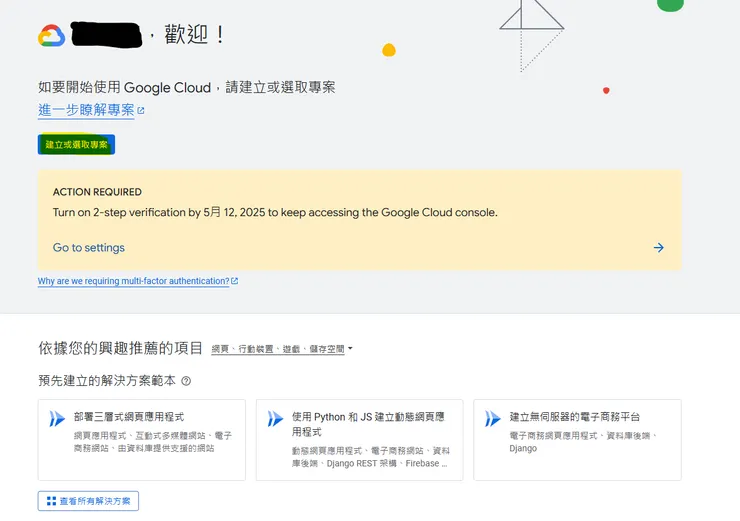Image resolution: width=740 pixels, height=521 pixels.
Task: Click grid icon in 查看所有解決方案 button
Action: [x=51, y=501]
